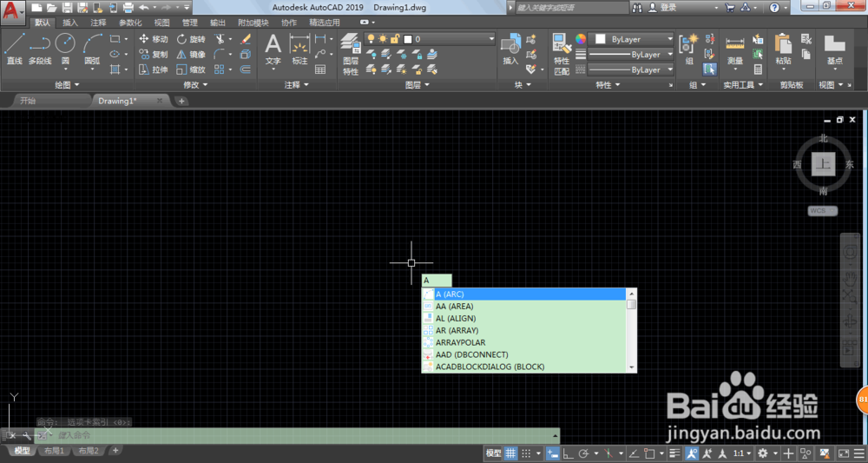Expand the 绘图 panel flyout

point(67,85)
